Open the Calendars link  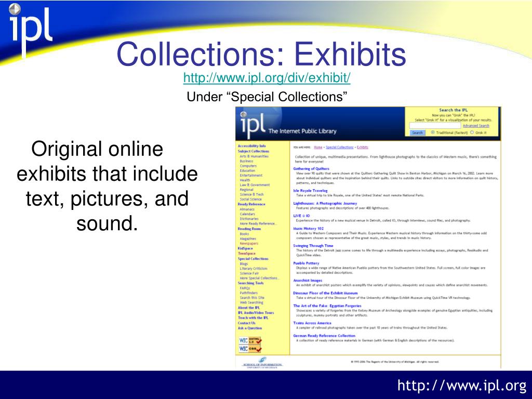coord(247,214)
